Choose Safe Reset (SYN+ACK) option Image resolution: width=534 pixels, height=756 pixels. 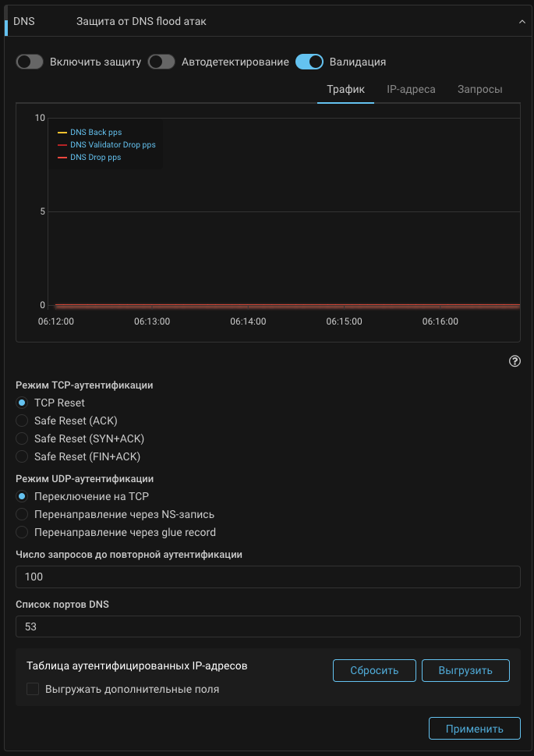pyautogui.click(x=22, y=438)
